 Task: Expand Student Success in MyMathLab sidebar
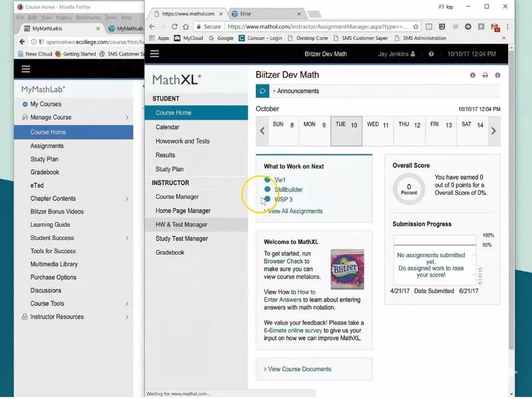[127, 238]
